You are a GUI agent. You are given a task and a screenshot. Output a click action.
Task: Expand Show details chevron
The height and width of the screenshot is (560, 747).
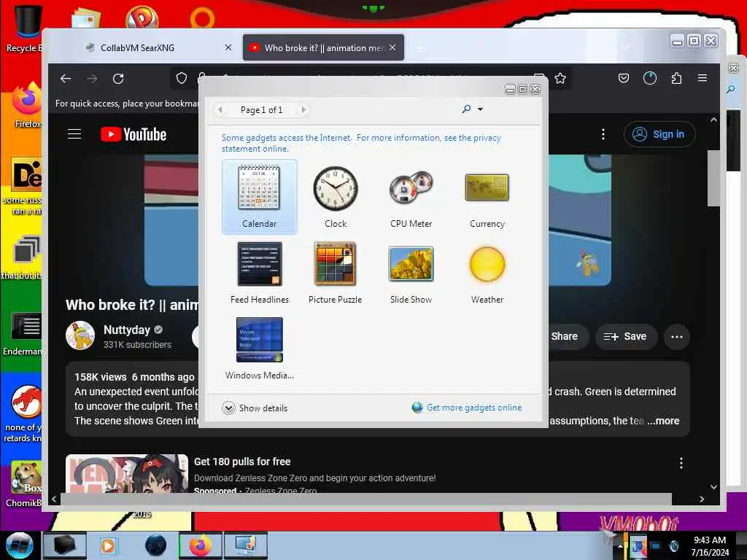coord(228,408)
